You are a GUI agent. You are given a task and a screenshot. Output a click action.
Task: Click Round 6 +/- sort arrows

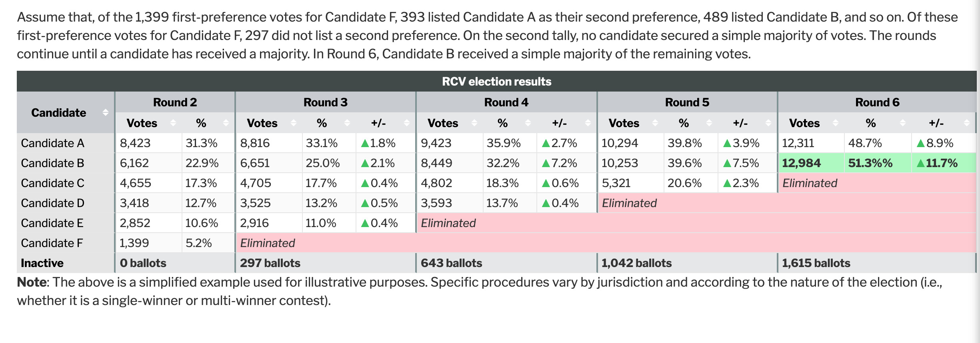967,123
